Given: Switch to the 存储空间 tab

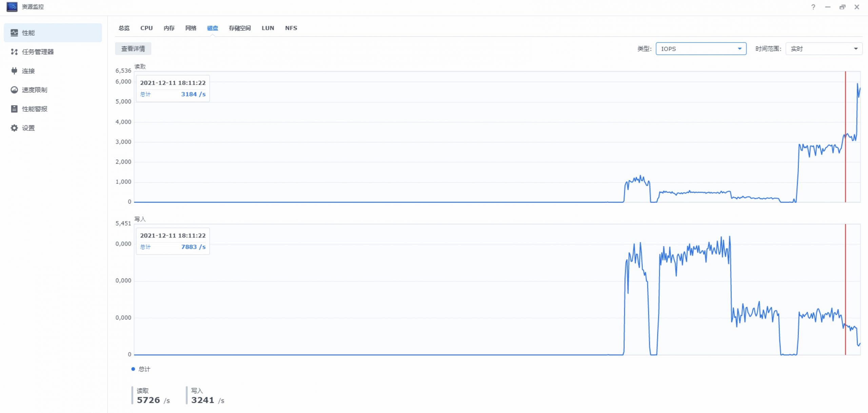Looking at the screenshot, I should (240, 28).
